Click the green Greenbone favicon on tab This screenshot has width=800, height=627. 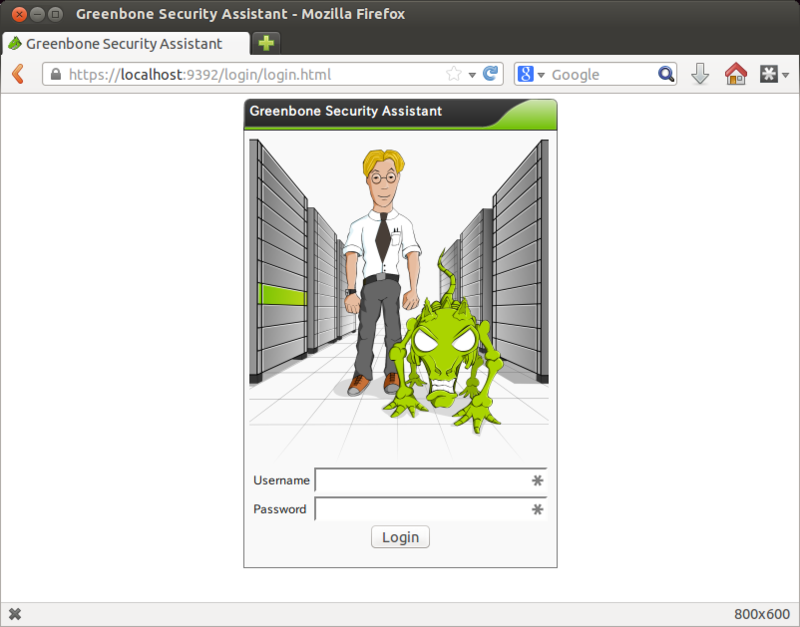15,43
